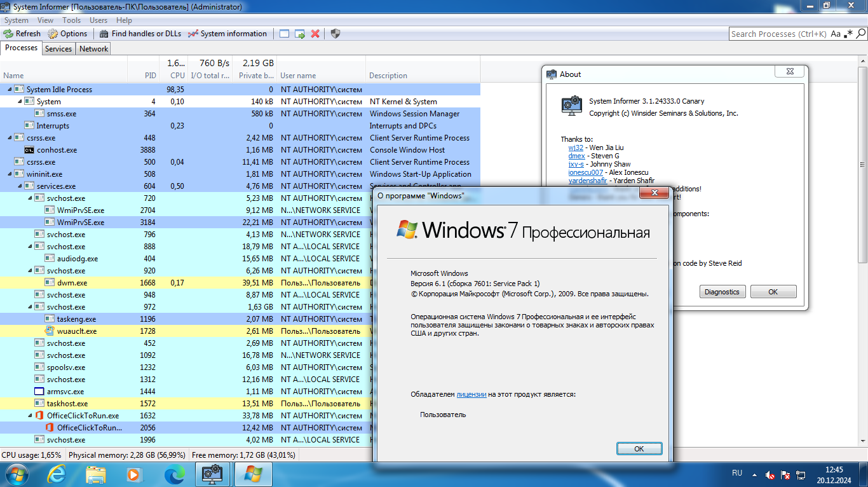
Task: Open the wj32 link in About
Action: click(576, 147)
